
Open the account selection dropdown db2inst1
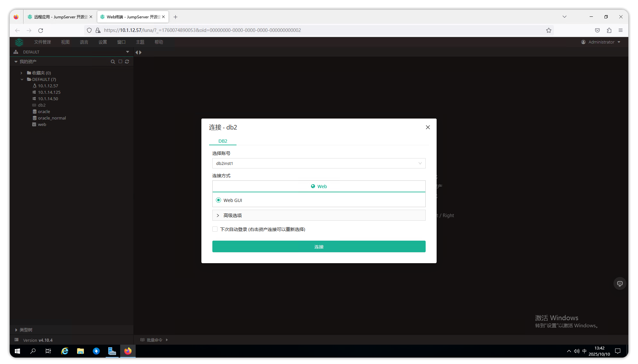click(x=319, y=163)
